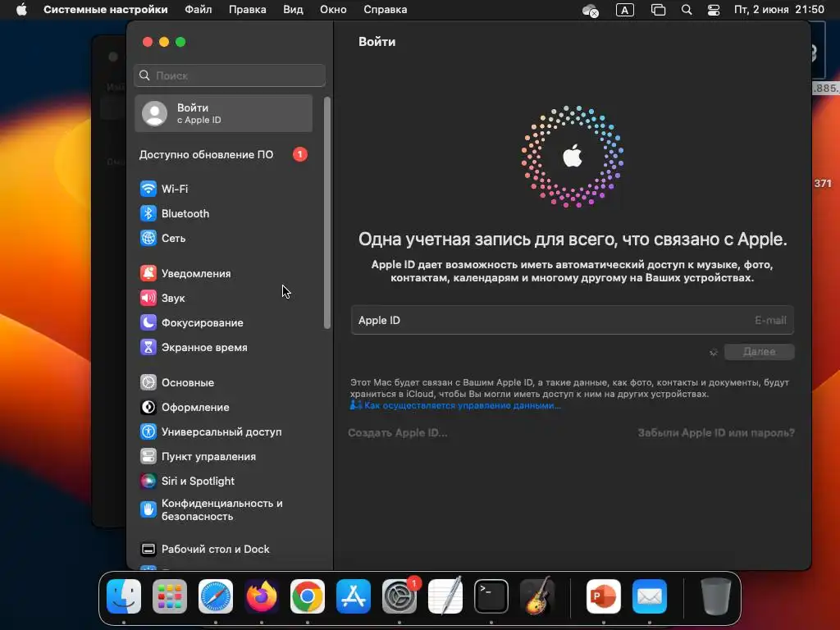The image size is (840, 630).
Task: Launch Google Chrome from the Dock
Action: click(x=308, y=596)
